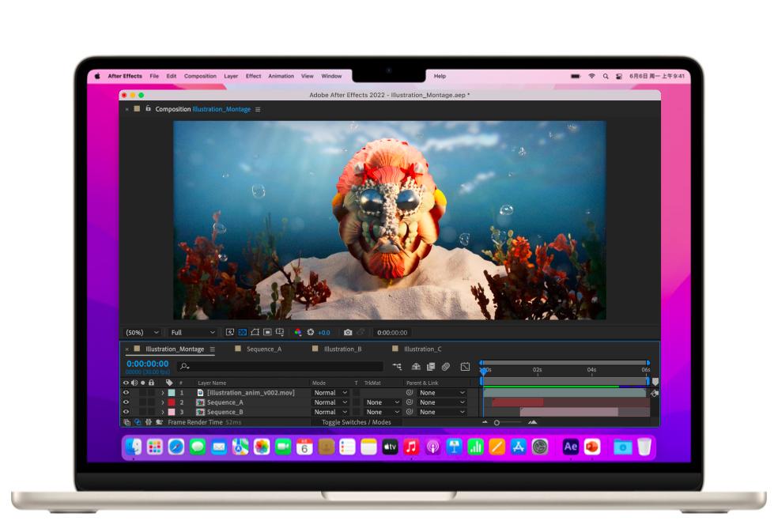Switch to the Illustration_B timeline tab
The height and width of the screenshot is (532, 774).
coord(342,349)
